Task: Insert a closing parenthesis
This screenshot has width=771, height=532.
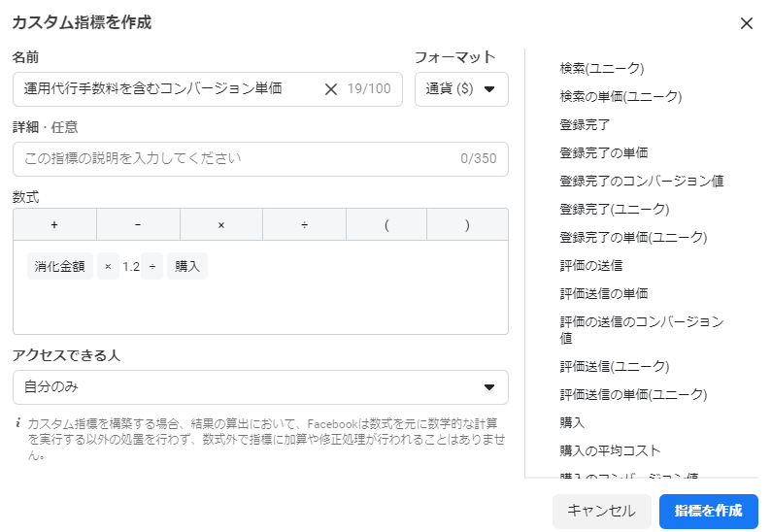Action: tap(467, 224)
